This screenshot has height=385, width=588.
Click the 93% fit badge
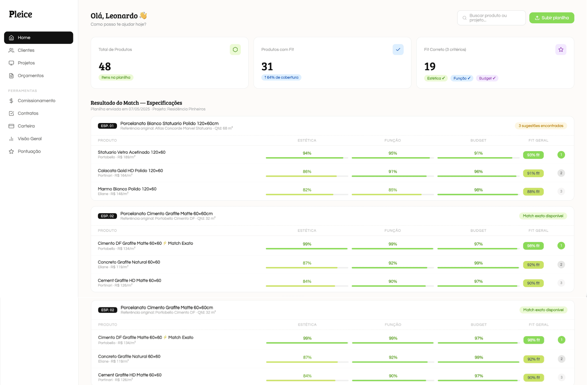pyautogui.click(x=533, y=155)
